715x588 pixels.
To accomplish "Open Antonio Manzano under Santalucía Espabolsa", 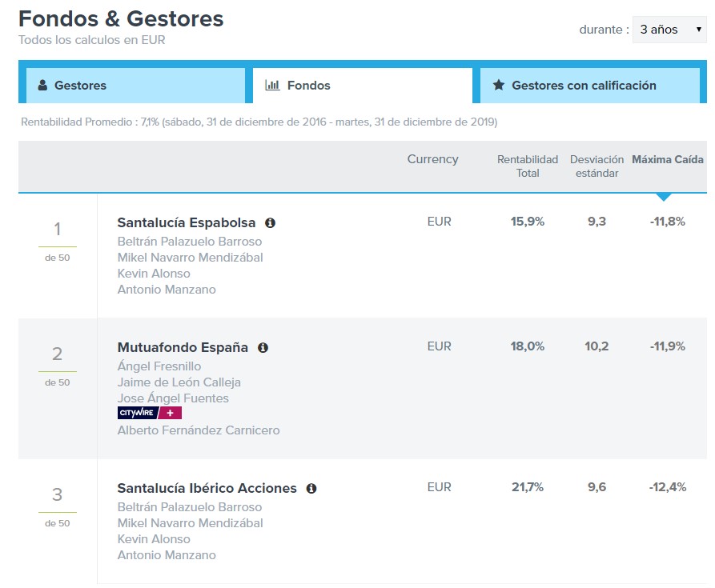I will [x=167, y=290].
